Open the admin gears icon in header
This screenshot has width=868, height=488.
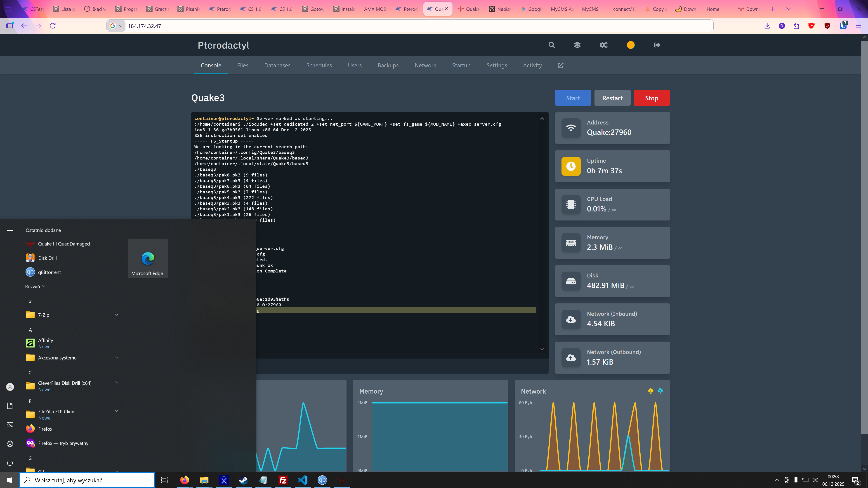[x=603, y=45]
